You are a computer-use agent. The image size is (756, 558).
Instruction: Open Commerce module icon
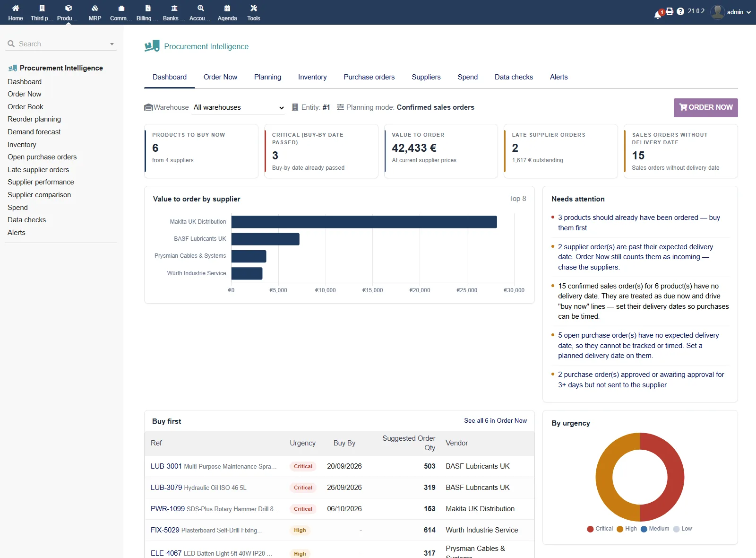tap(121, 8)
